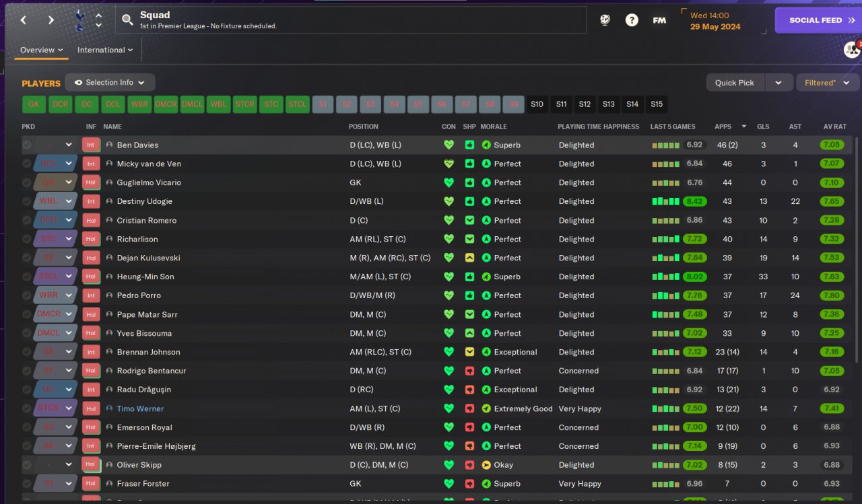
Task: Select the GK position slot button
Action: 34,104
